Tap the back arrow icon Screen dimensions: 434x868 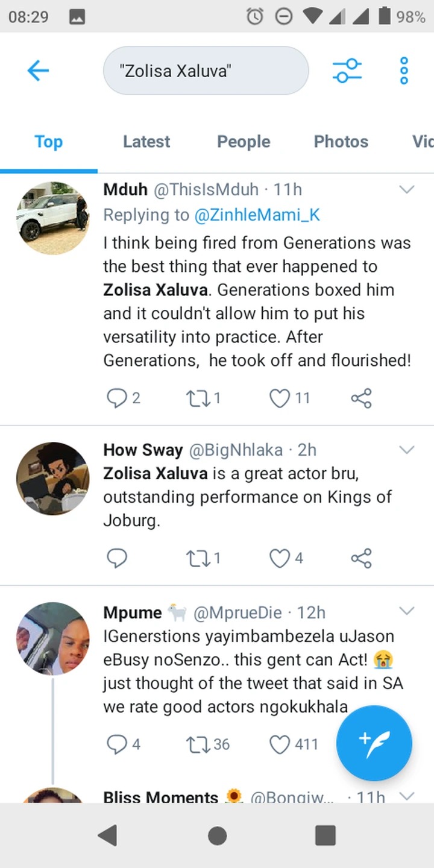tap(37, 71)
